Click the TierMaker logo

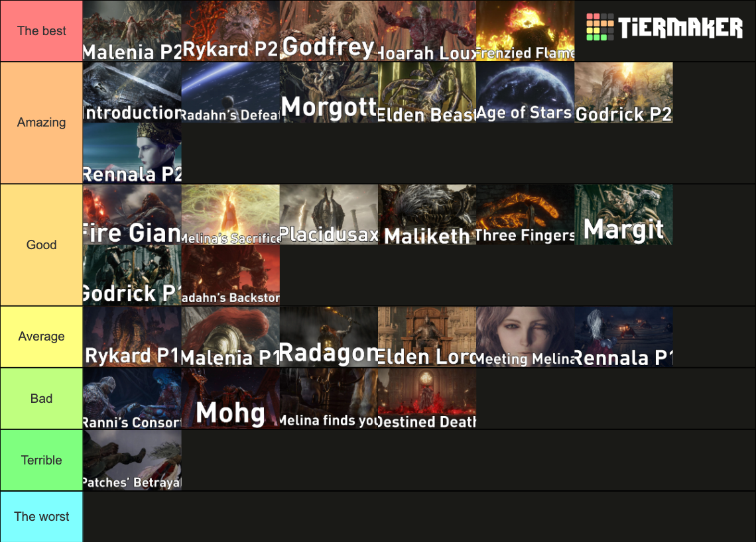(x=664, y=27)
